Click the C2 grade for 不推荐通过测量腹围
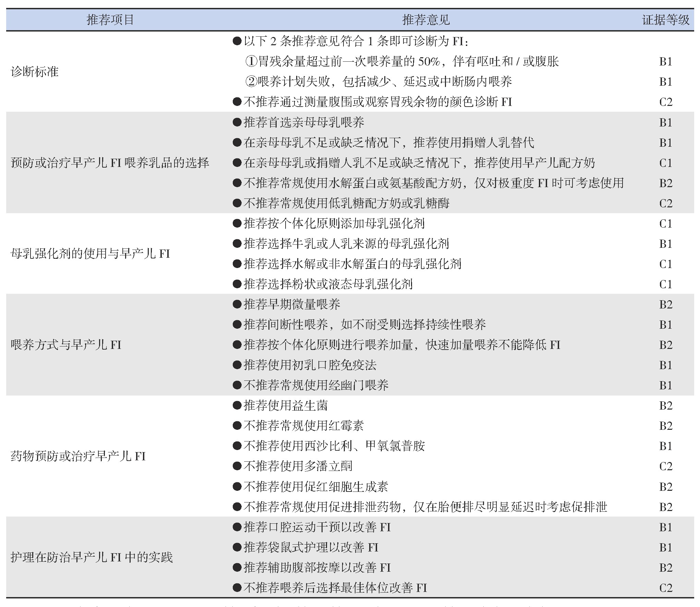Viewport: 700px width, 607px height. tap(666, 102)
